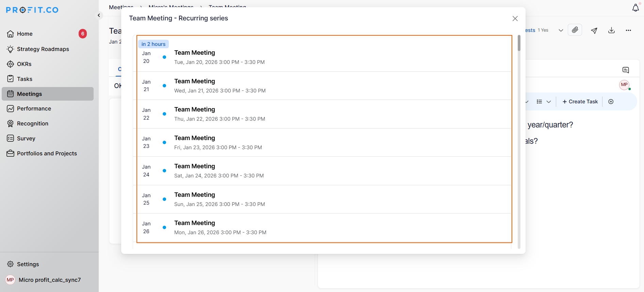Viewport: 644px width, 292px height.
Task: Click the MP user avatar in the sidebar
Action: 11,280
